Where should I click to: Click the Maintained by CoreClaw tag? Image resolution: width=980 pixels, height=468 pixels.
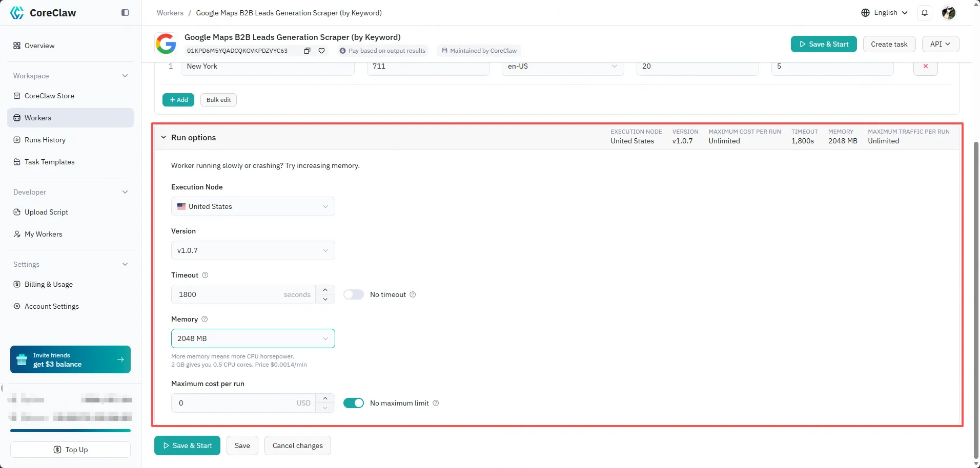pyautogui.click(x=479, y=51)
